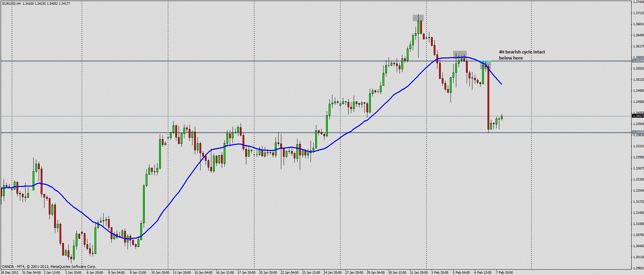The width and height of the screenshot is (644, 275).
Task: Click the current price label 1.34177
Action: point(638,116)
